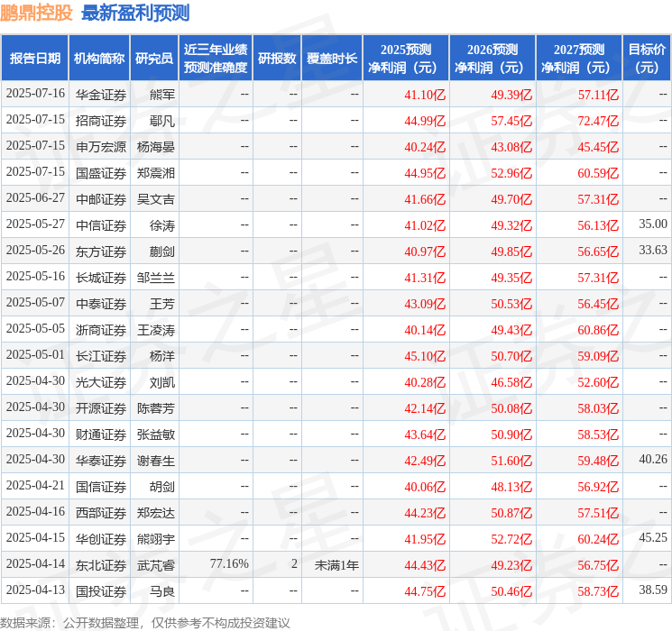
Task: Select the 长江证券 institution cell
Action: (101, 356)
